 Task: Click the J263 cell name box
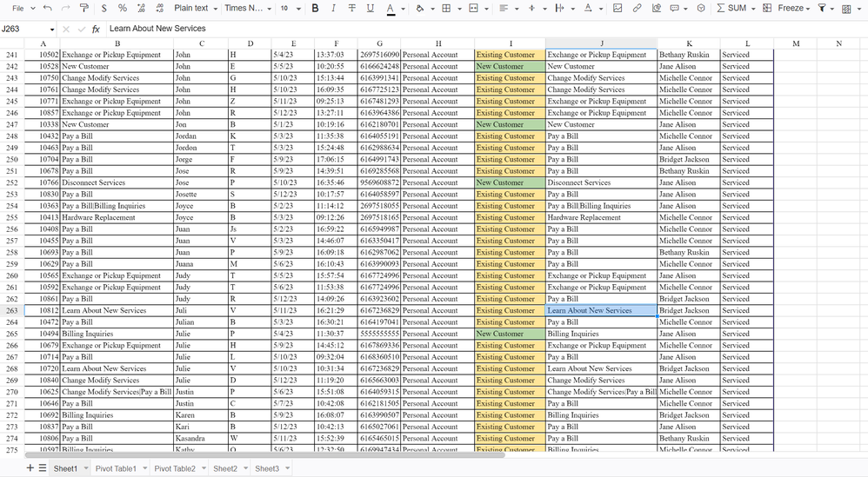[x=24, y=29]
